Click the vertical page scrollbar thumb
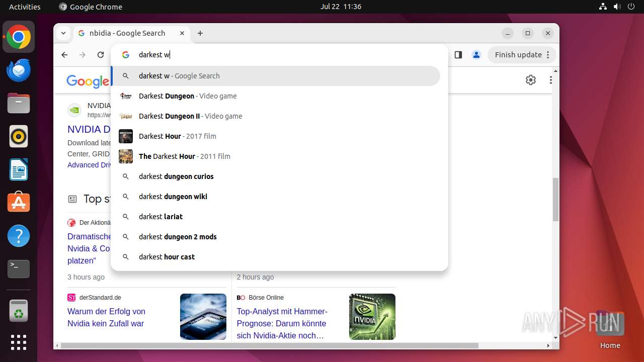The width and height of the screenshot is (644, 362). pyautogui.click(x=555, y=200)
